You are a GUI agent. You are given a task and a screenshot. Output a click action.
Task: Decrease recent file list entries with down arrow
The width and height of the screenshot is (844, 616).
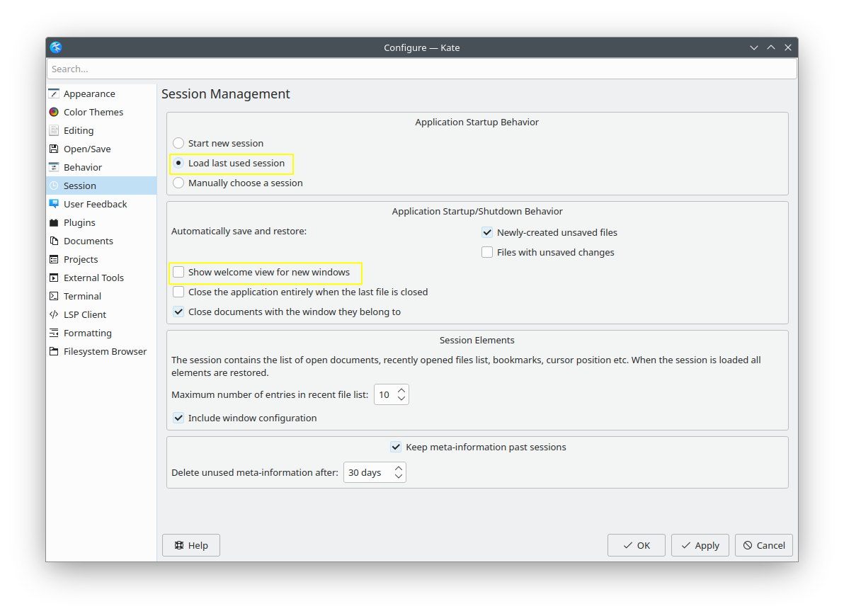tap(401, 399)
